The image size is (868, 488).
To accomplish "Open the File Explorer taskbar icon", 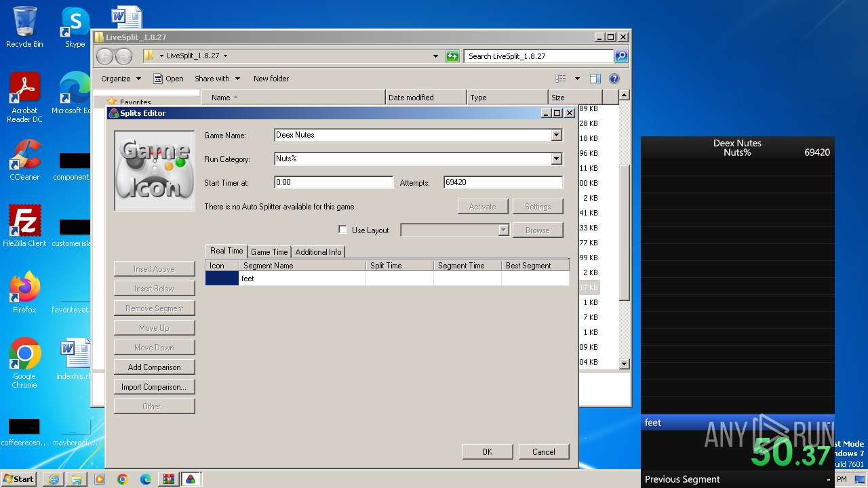I will 77,479.
